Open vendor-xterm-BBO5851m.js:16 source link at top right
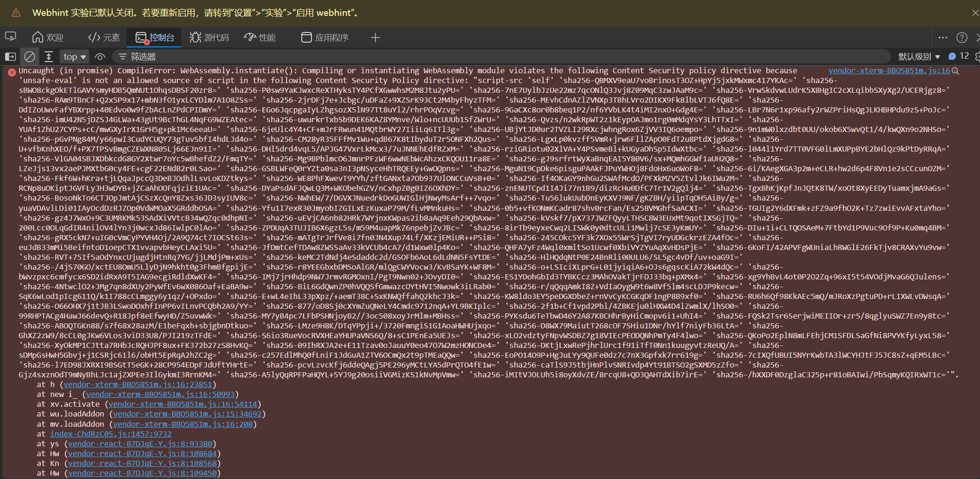 tap(889, 70)
